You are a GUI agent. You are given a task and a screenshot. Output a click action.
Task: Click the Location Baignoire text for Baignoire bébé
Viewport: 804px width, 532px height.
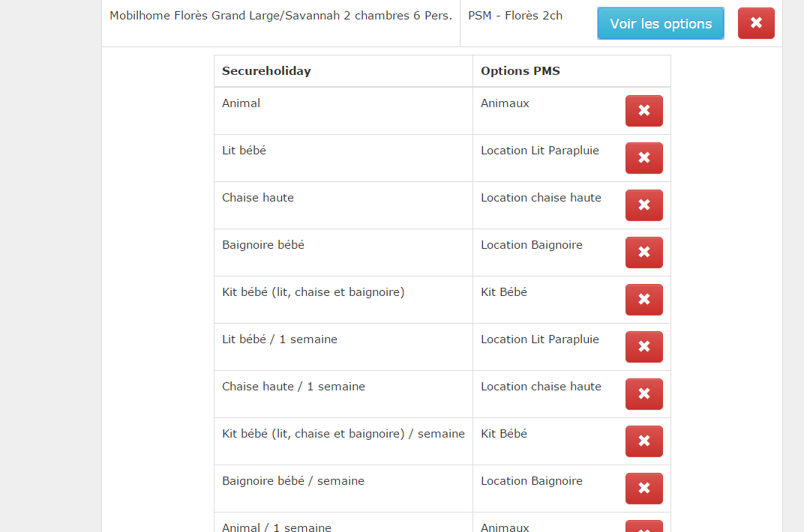pyautogui.click(x=532, y=245)
